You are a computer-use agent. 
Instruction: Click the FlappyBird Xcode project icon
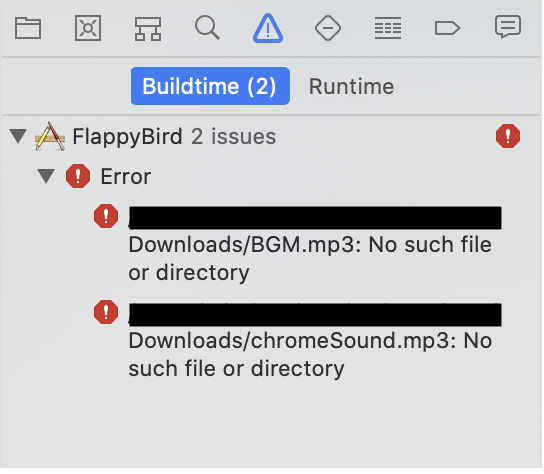click(50, 136)
